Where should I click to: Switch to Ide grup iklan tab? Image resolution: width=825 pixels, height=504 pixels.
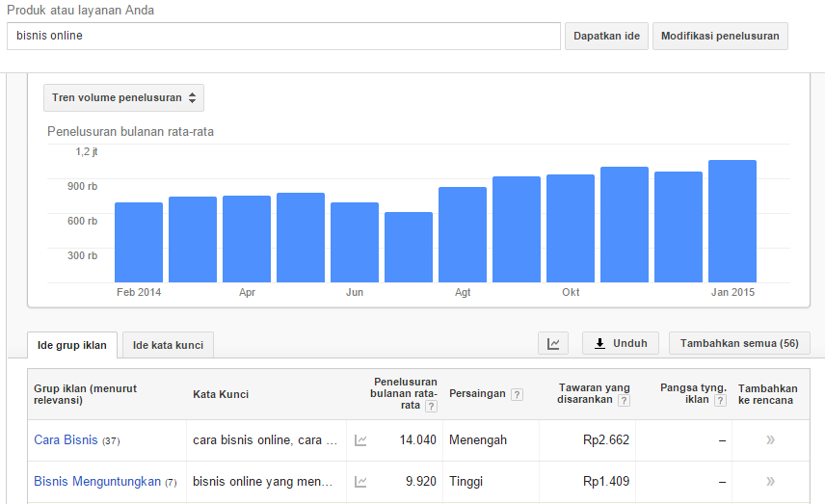pyautogui.click(x=72, y=345)
